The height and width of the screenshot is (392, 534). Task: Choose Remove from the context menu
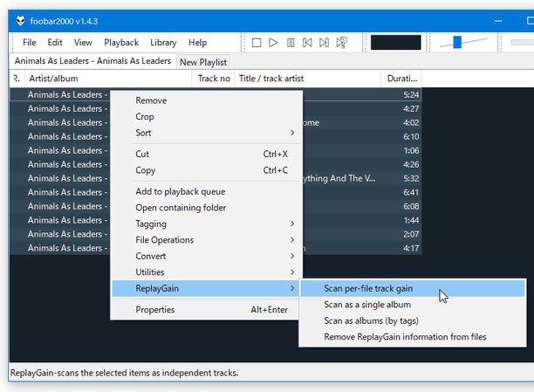click(x=207, y=100)
